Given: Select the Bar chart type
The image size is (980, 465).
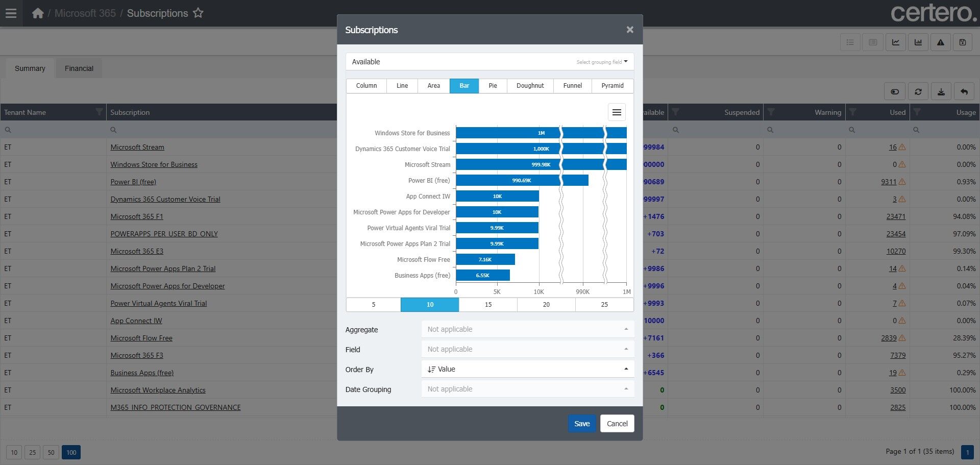Looking at the screenshot, I should (464, 86).
